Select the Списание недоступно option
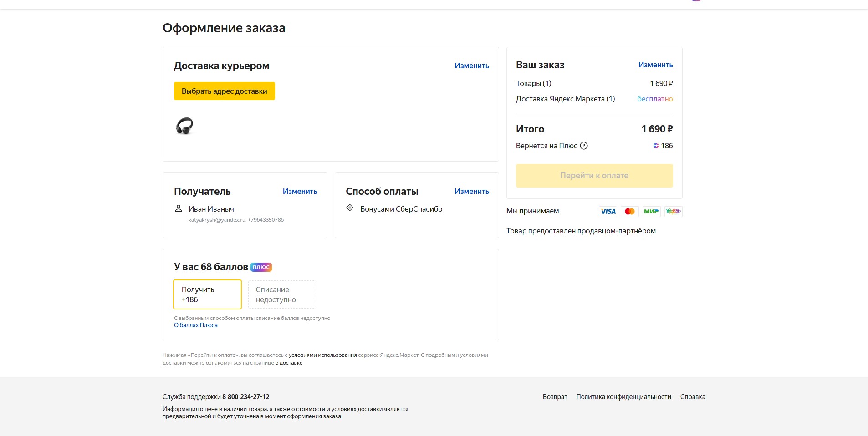868x436 pixels. pyautogui.click(x=281, y=294)
